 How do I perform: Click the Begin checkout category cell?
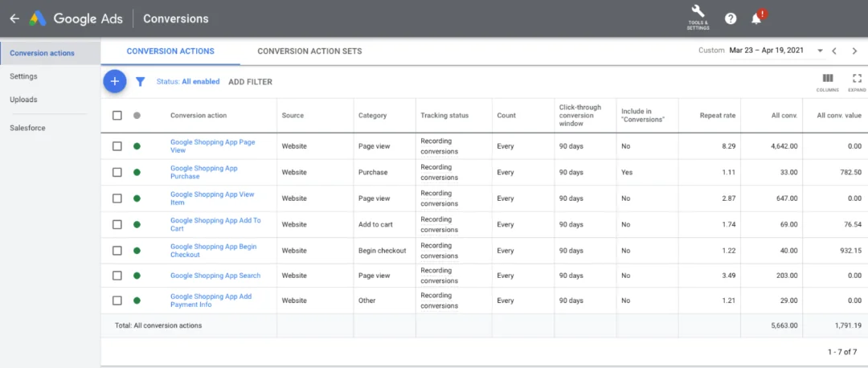coord(382,250)
